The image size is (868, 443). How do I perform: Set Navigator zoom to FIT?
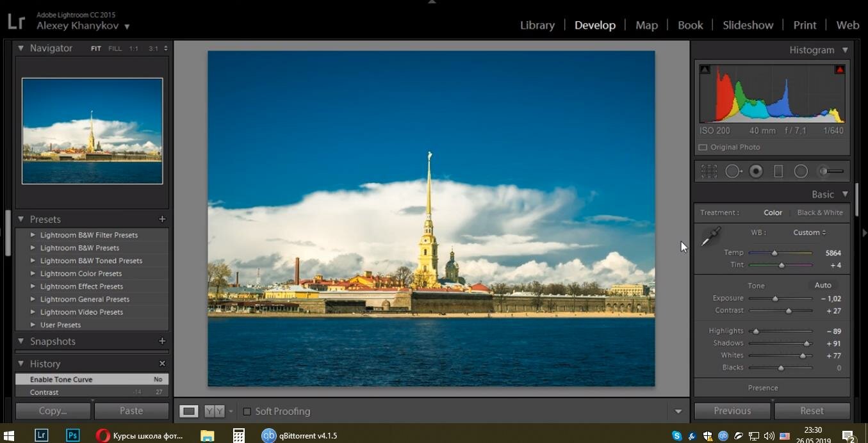pyautogui.click(x=95, y=49)
